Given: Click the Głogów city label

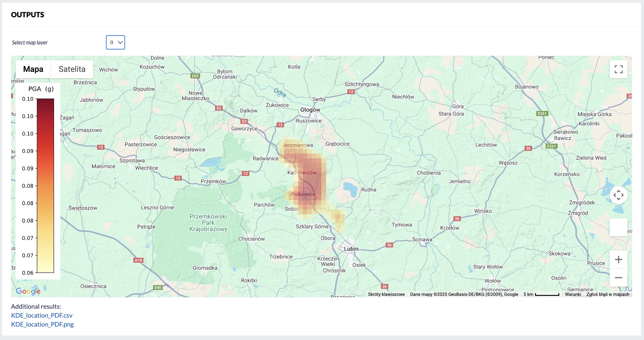Looking at the screenshot, I should (310, 110).
